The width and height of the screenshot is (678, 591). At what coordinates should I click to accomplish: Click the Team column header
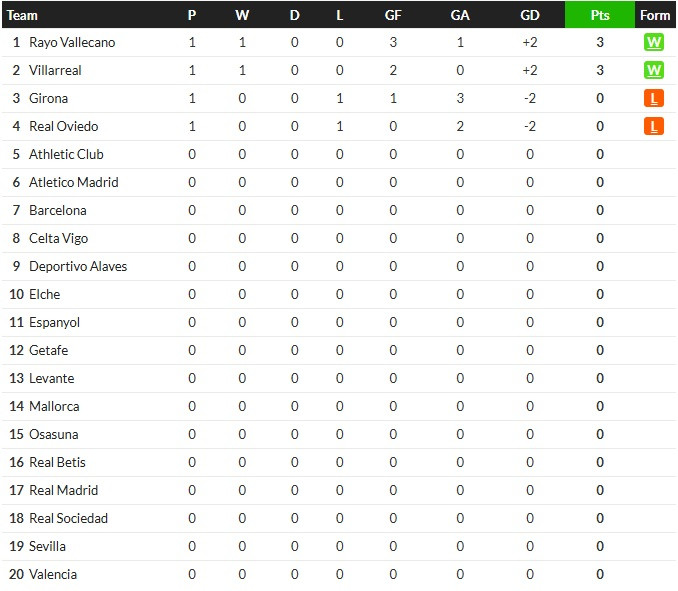[x=22, y=15]
